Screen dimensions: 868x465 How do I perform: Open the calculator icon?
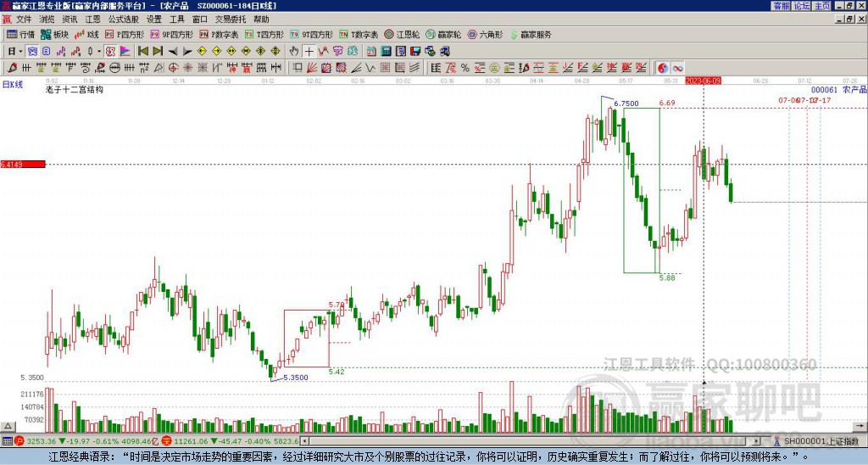point(387,52)
